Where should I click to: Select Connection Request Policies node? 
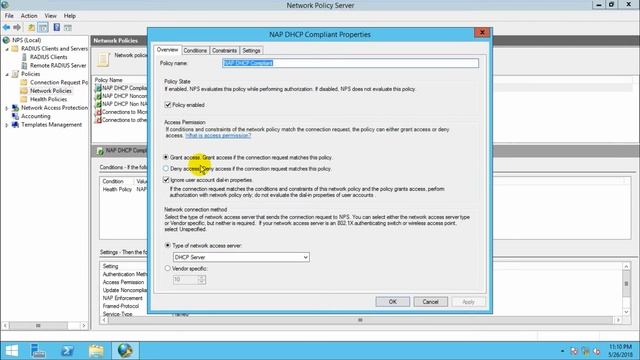[x=59, y=82]
